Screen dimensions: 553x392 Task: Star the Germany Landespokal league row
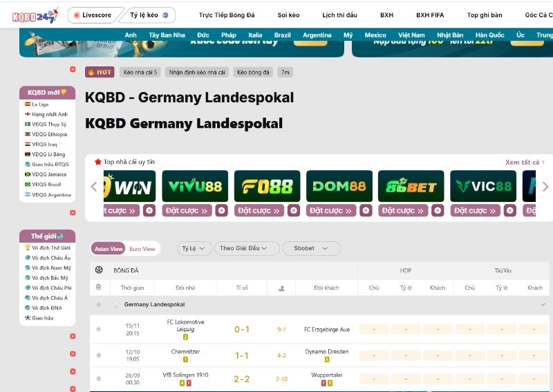[99, 305]
